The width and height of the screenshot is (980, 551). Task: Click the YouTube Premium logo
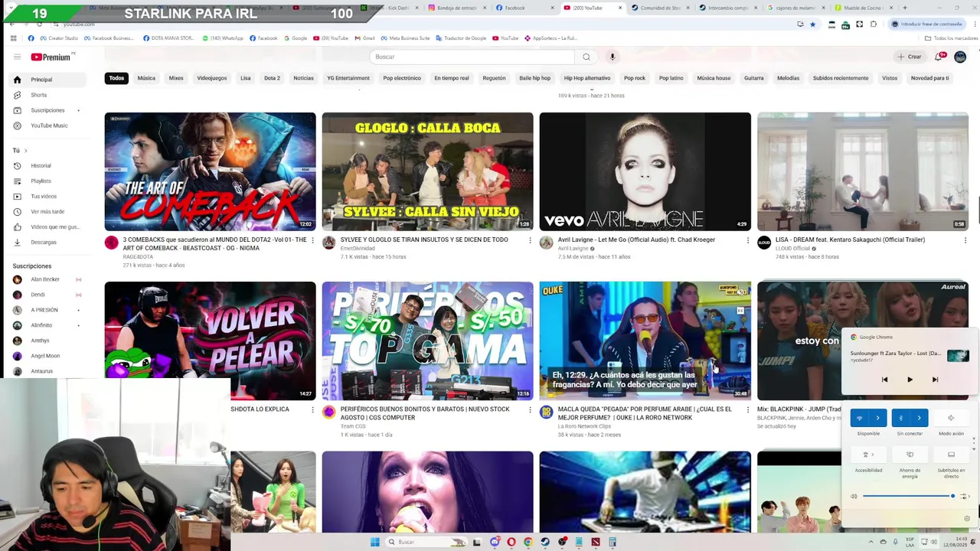pyautogui.click(x=52, y=57)
